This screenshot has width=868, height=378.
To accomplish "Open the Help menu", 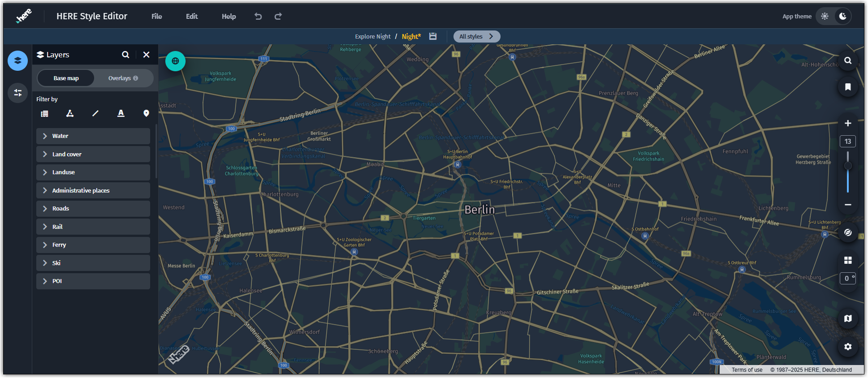I will [x=229, y=16].
